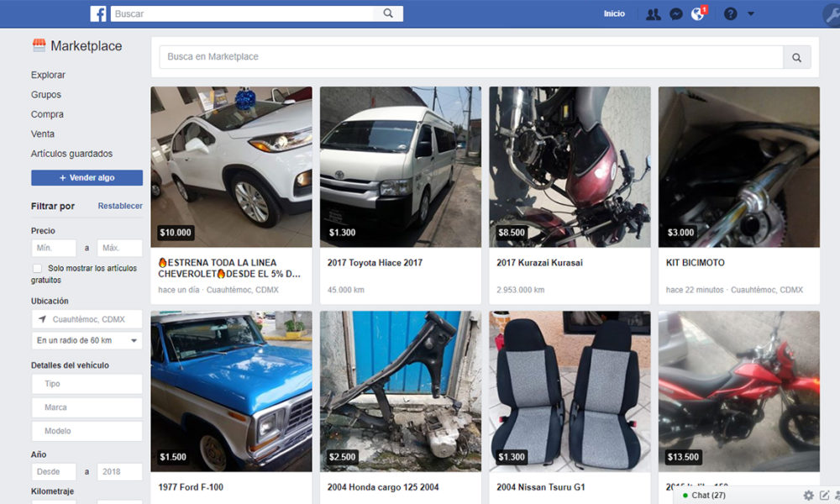Open Artículos guardados in sidebar
This screenshot has height=504, width=840.
(71, 154)
